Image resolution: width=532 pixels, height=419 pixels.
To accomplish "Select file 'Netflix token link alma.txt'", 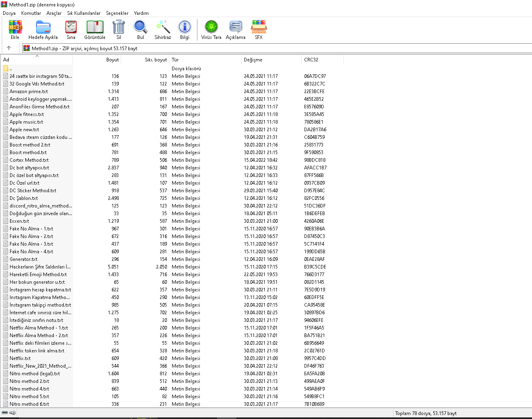I will coord(37,351).
